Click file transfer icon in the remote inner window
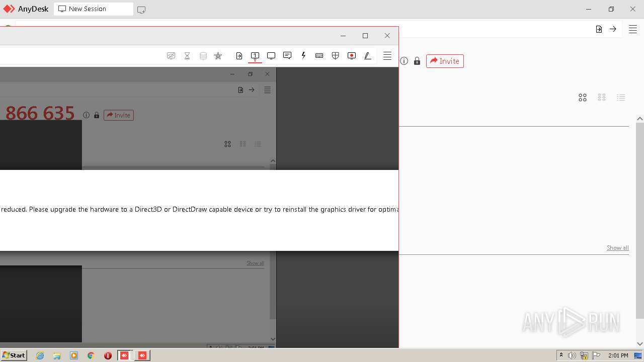The image size is (644, 362). coord(240,90)
